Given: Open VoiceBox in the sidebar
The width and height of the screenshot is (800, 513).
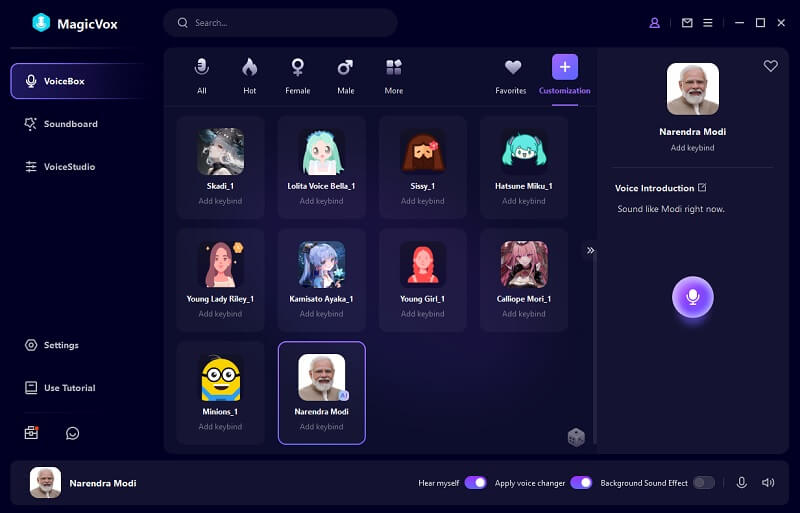Looking at the screenshot, I should coord(79,81).
